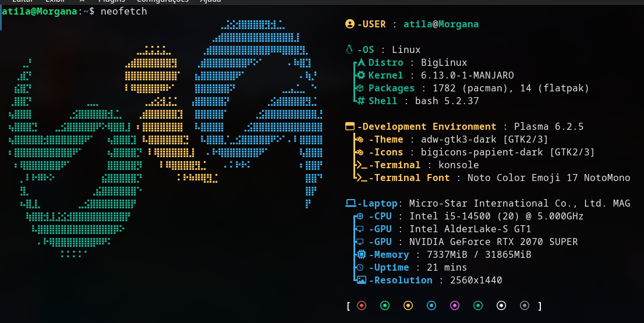The width and height of the screenshot is (644, 323).
Task: Open the Ajuda menu
Action: point(210,2)
